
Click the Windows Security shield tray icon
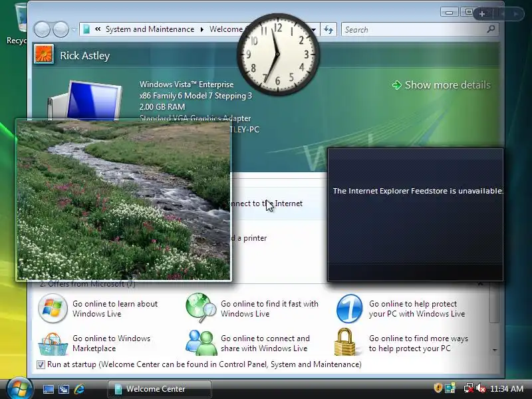438,388
